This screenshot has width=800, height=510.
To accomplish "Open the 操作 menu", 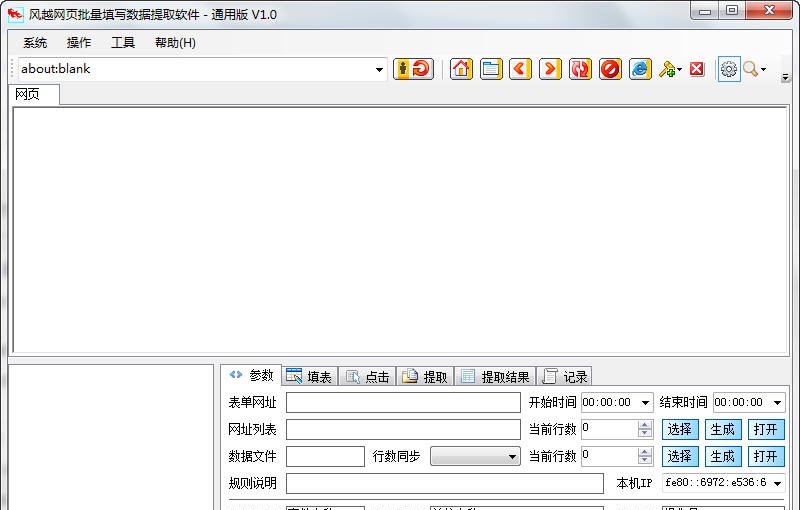I will tap(79, 43).
